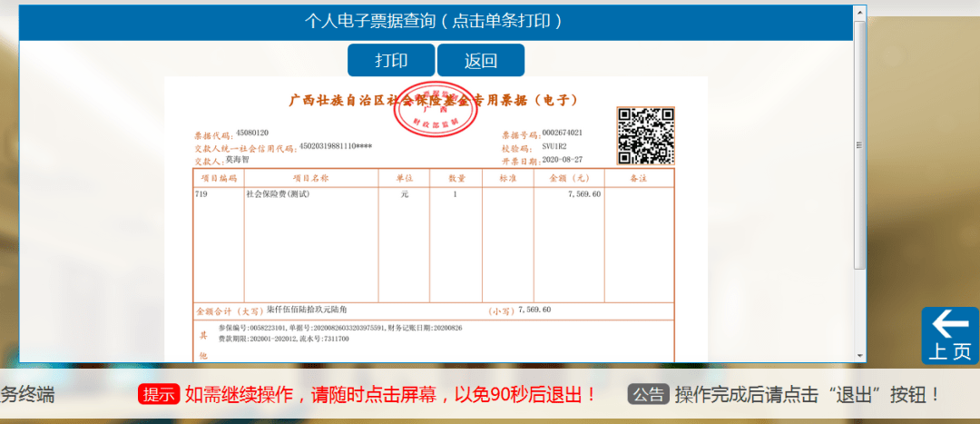Click the amount cell 7,569.60 in table row
980x424 pixels.
583,194
